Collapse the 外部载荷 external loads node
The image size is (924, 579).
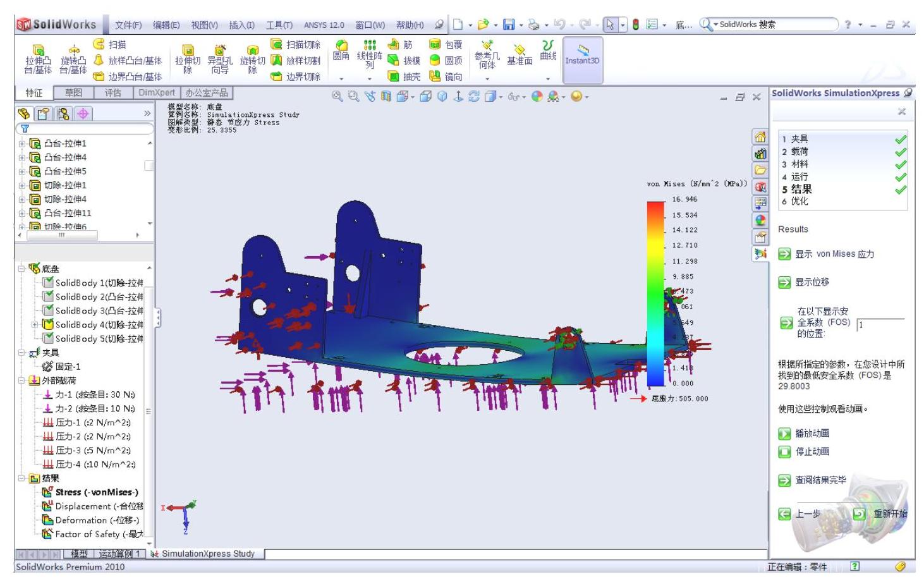(x=22, y=381)
